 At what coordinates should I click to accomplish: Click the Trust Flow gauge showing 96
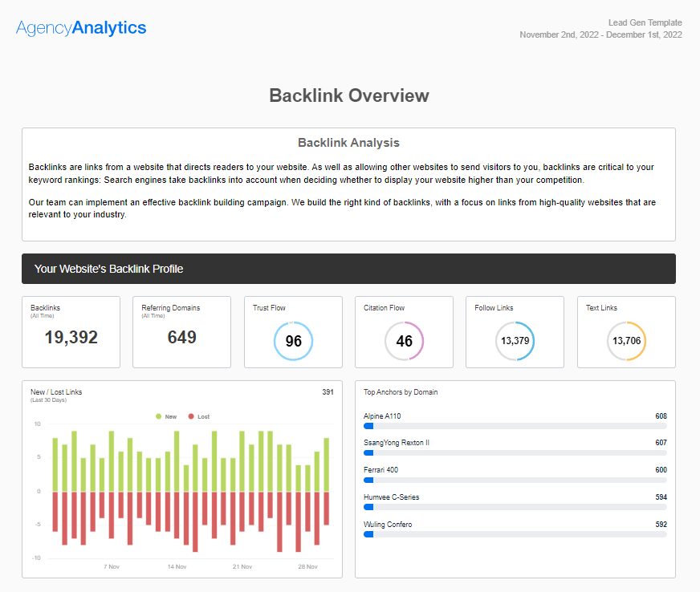point(293,341)
